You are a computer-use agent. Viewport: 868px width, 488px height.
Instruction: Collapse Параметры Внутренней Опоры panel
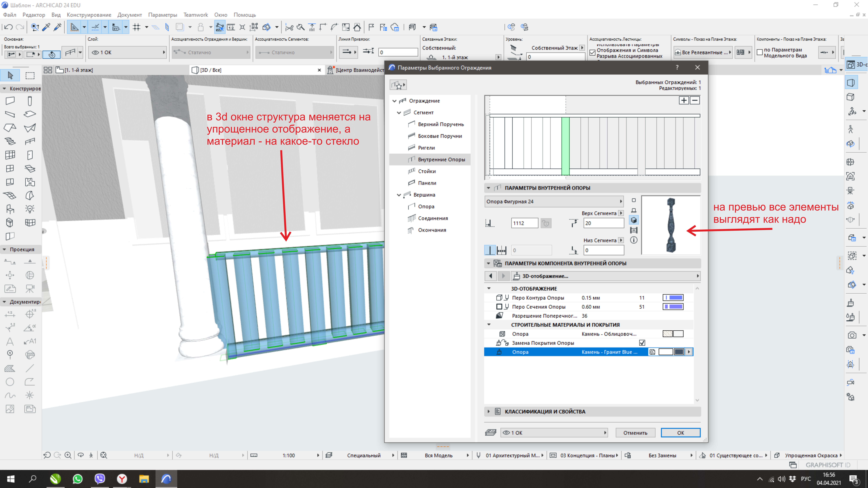coord(489,188)
